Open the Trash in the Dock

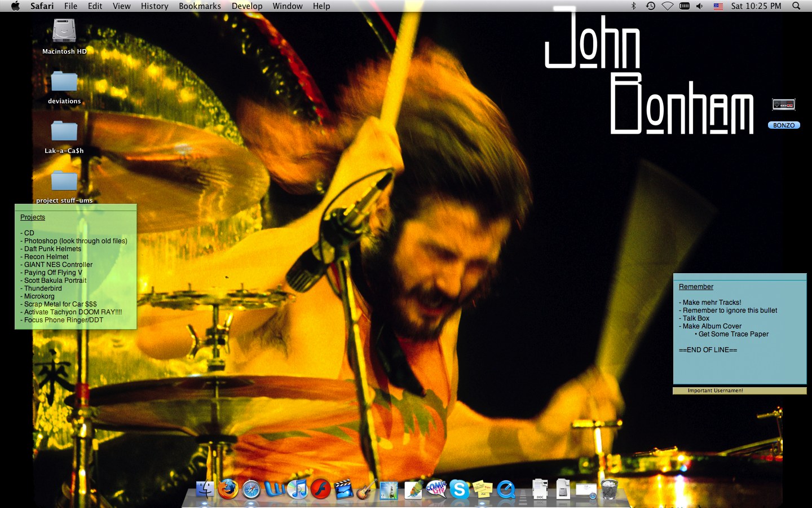point(610,489)
